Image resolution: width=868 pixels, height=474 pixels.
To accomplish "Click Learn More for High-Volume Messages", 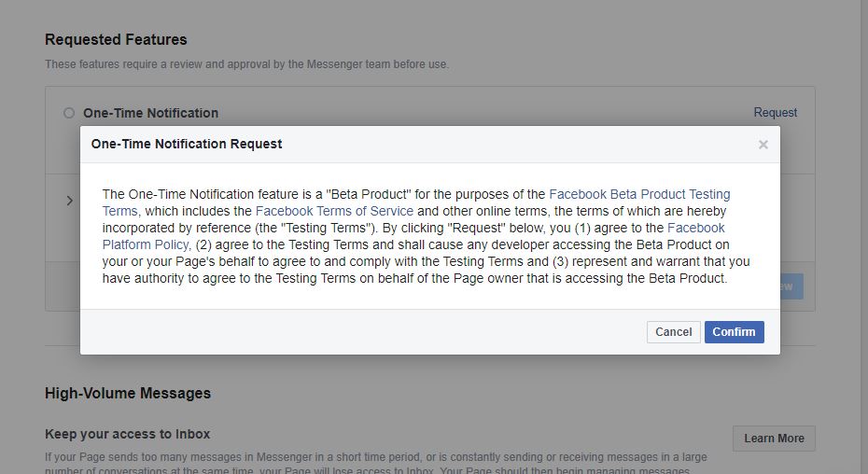I will pos(774,438).
